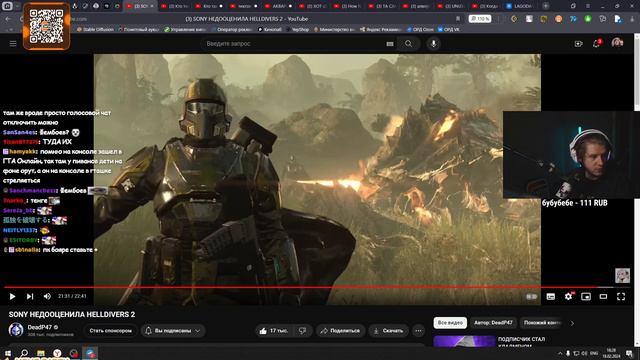The height and width of the screenshot is (360, 640).
Task: Click the 110% zoom indicator
Action: coord(480,19)
